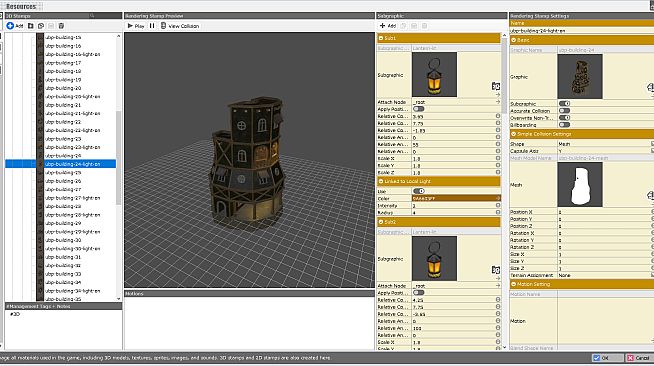Click the disabled copy icon in Subgraphic toolbar
The width and height of the screenshot is (654, 366).
403,26
